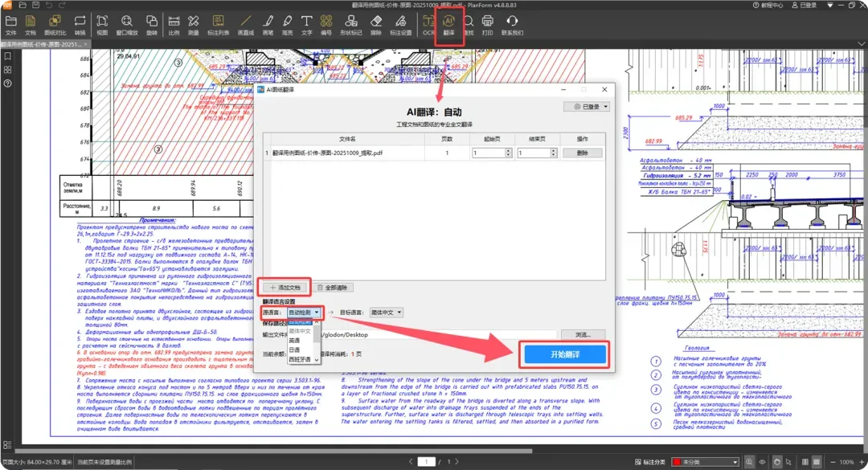Click the 添加文档 button
The height and width of the screenshot is (470, 868).
[285, 288]
